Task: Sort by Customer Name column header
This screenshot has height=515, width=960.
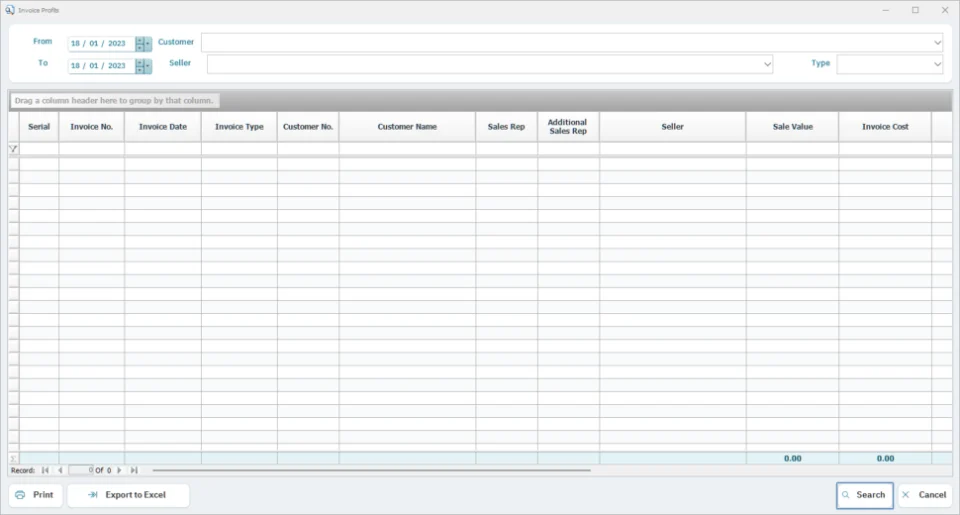Action: [407, 127]
